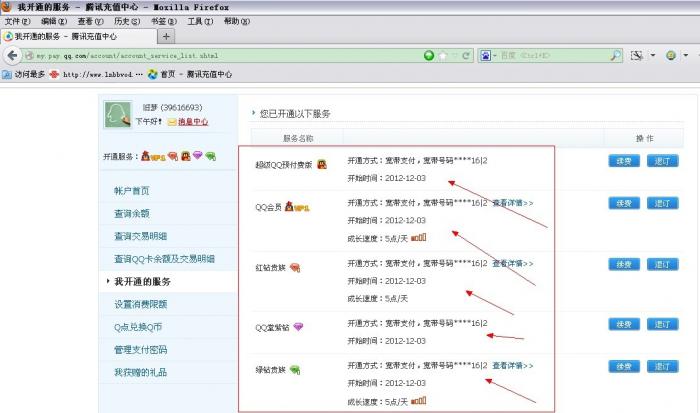Click the envelope icon beside 消息中心
The width and height of the screenshot is (700, 413).
(x=172, y=122)
